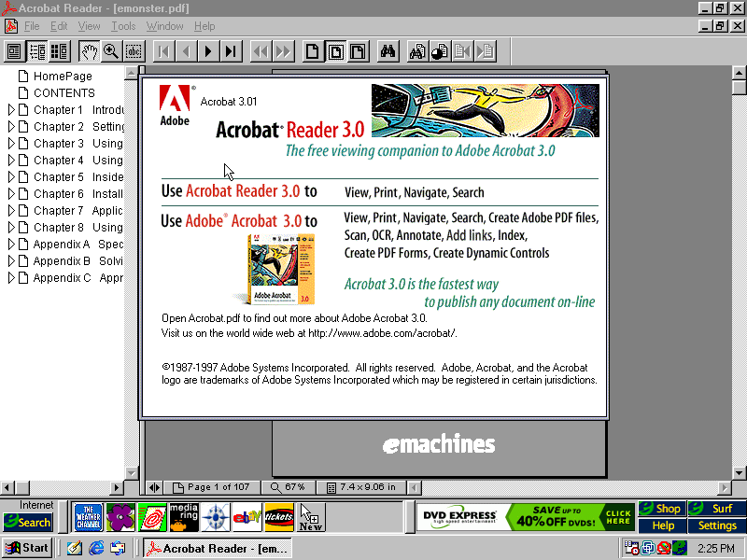Expand the Appendix A bookmark
The height and width of the screenshot is (560, 747).
pyautogui.click(x=11, y=245)
